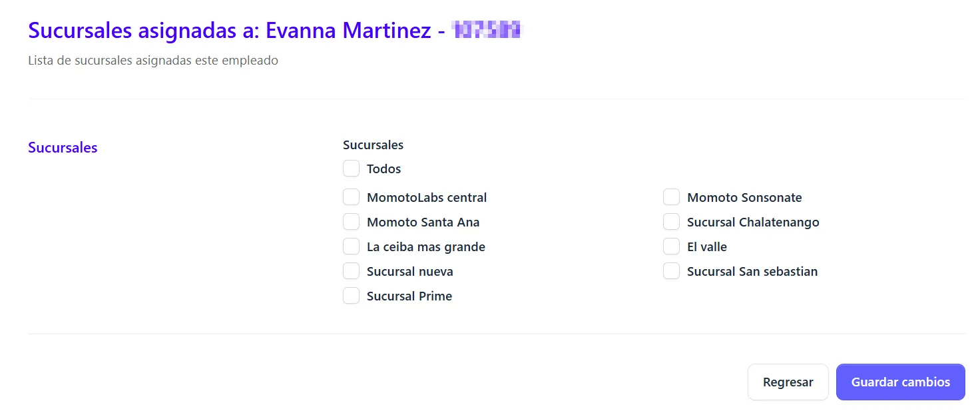Click the 'Sucursal Chalatenango' label text
This screenshot has width=980, height=415.
[753, 222]
